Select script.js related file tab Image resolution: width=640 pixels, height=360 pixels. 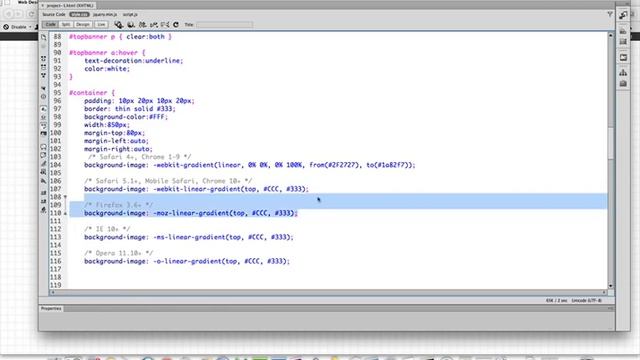tap(130, 14)
